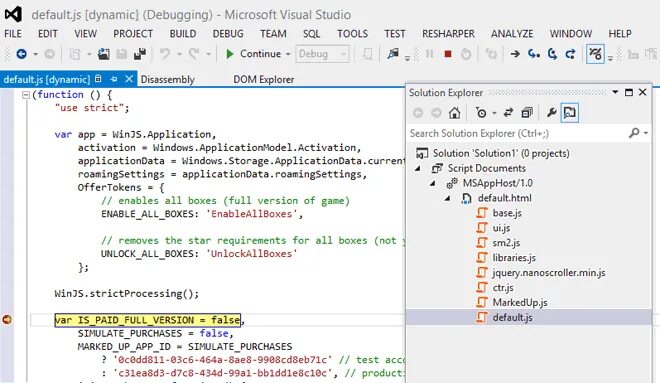Open the HELP menu

tap(620, 34)
